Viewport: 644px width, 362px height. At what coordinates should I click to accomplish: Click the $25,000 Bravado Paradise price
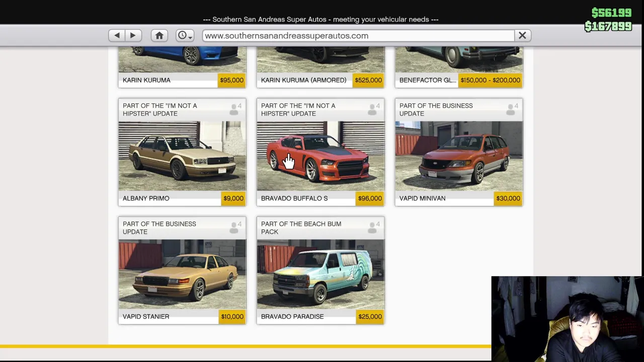pos(370,316)
